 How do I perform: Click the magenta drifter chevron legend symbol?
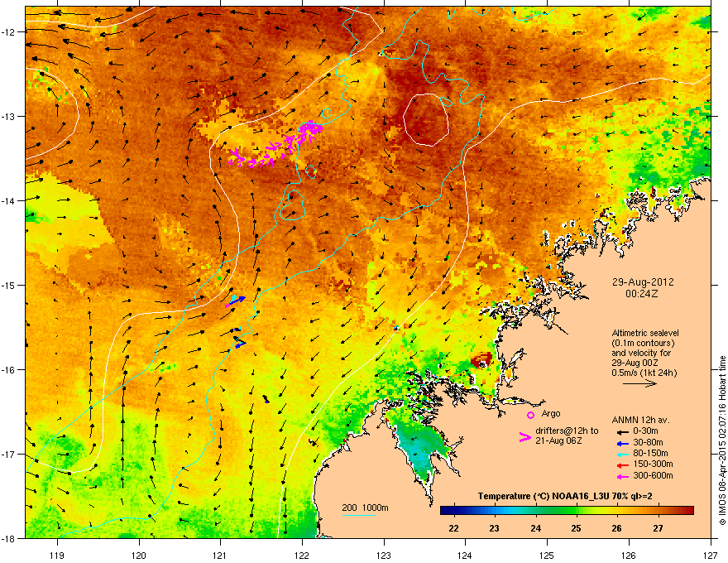[524, 437]
